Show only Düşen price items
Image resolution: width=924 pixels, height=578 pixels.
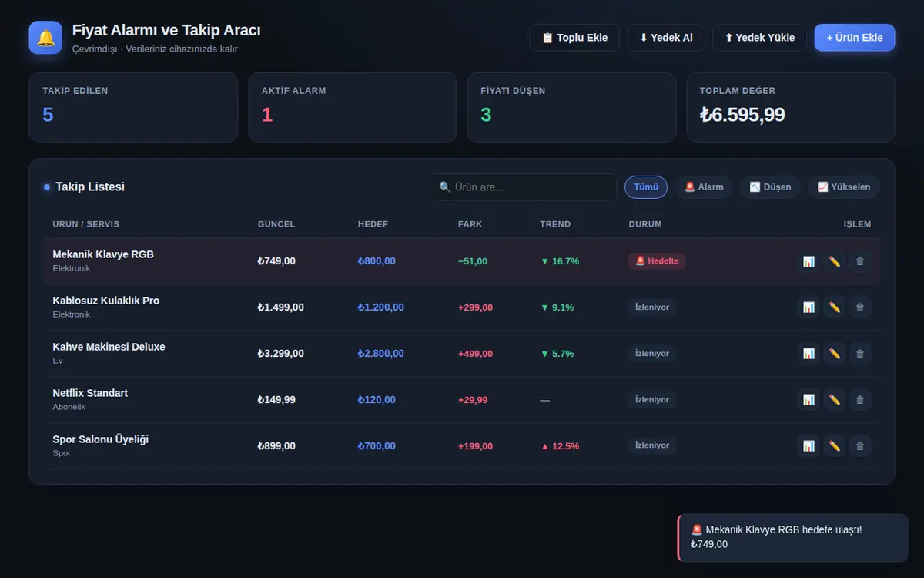pyautogui.click(x=770, y=187)
